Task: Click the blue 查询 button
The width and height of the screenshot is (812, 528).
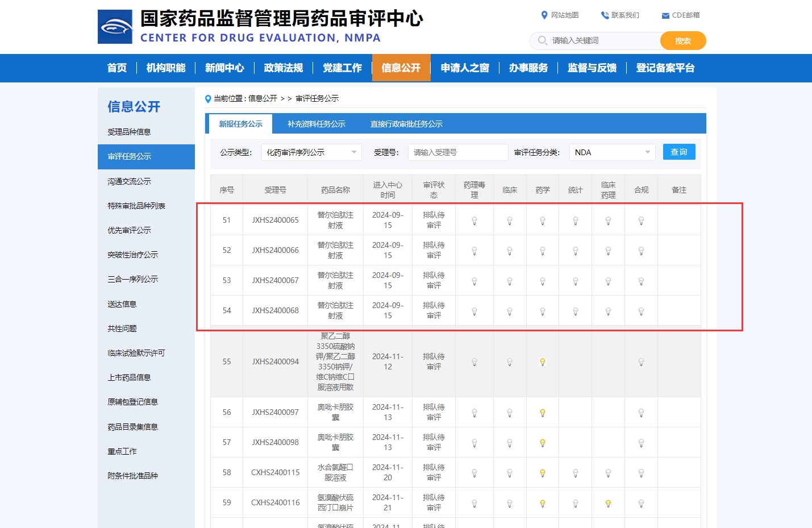Action: [x=678, y=152]
